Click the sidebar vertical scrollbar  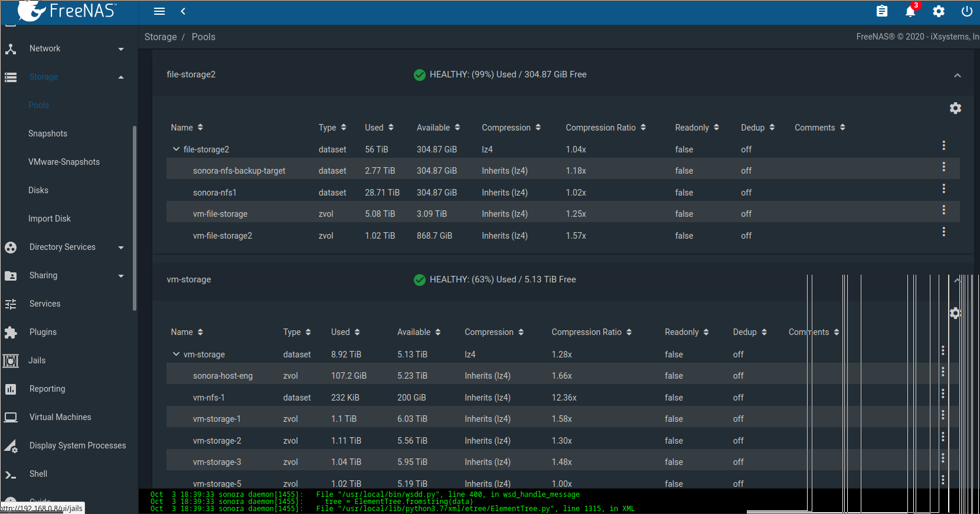point(135,219)
